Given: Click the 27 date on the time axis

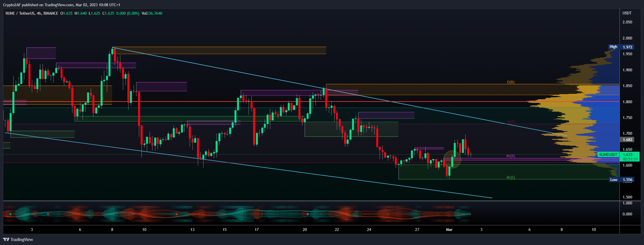Looking at the screenshot, I should click(x=417, y=229).
